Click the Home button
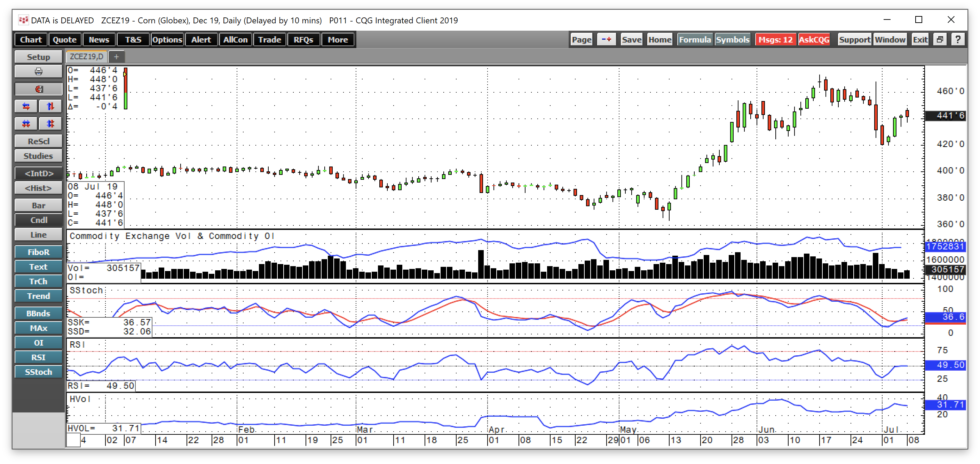The image size is (980, 464). [x=660, y=40]
